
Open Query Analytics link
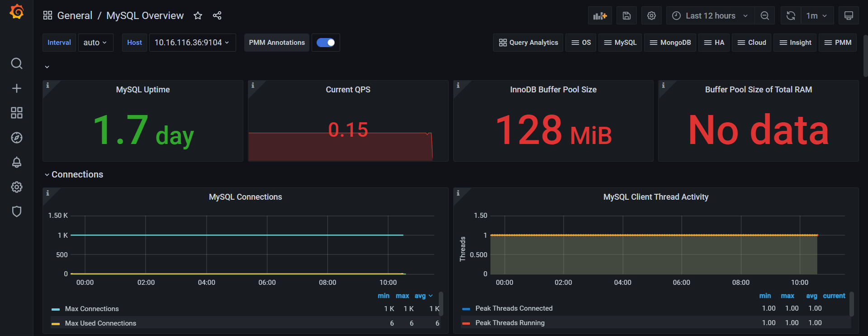click(x=528, y=43)
